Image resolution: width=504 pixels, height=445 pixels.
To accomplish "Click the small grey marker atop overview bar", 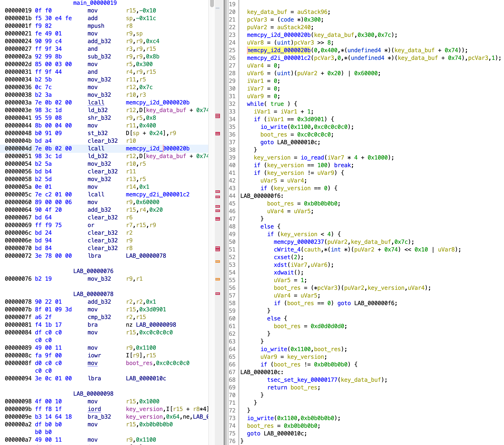I will click(x=218, y=8).
